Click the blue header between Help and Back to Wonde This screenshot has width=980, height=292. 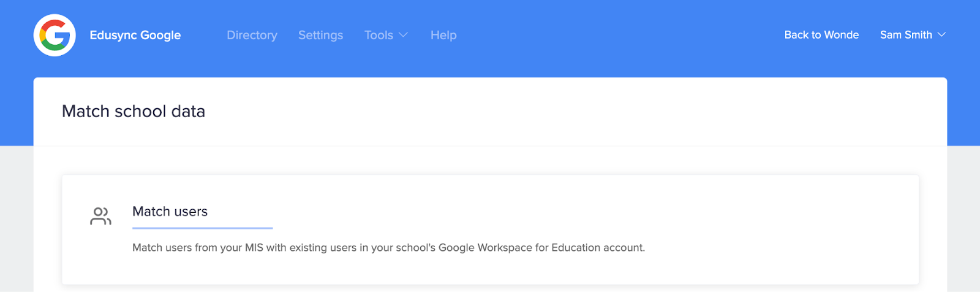coord(619,35)
